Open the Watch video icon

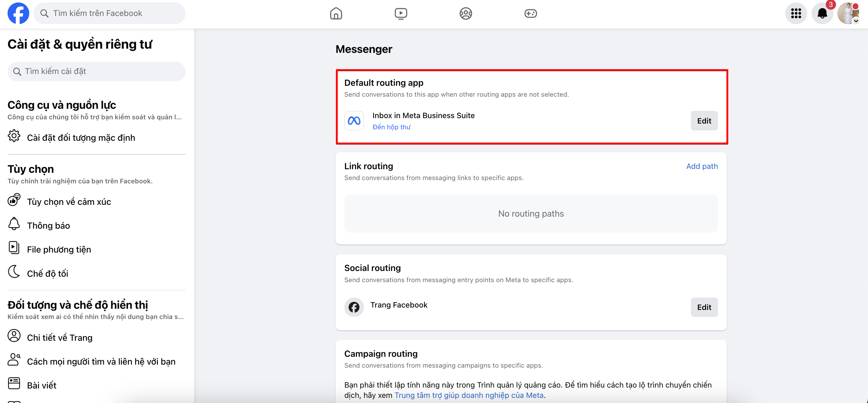[x=400, y=14]
